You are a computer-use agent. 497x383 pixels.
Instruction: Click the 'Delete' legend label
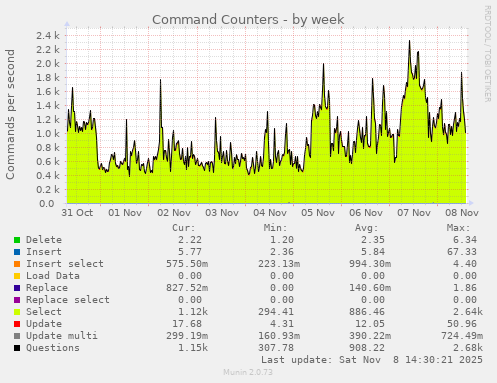[x=44, y=240]
